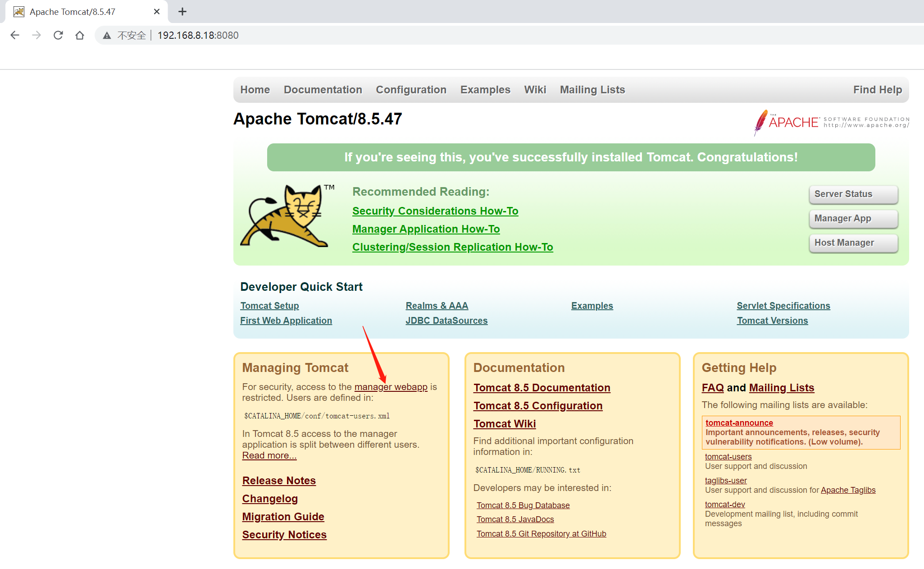
Task: Open the Servlet Specifications link
Action: [783, 306]
